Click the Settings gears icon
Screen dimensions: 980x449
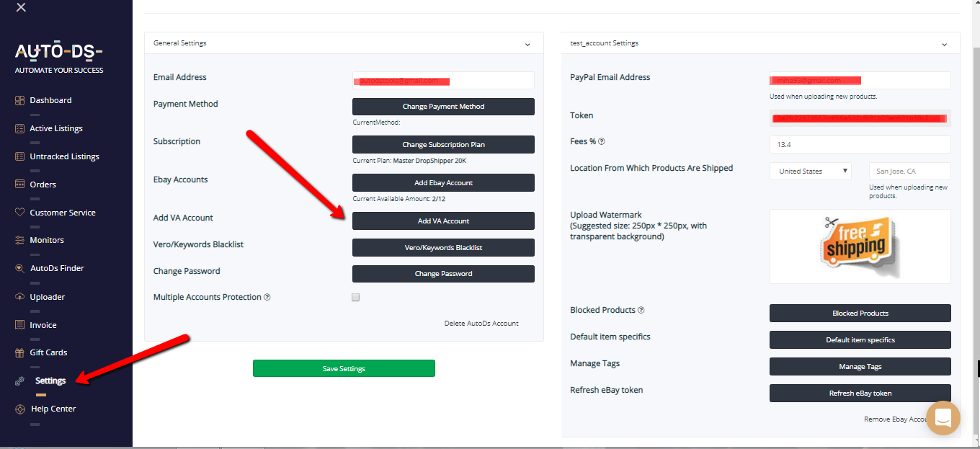coord(20,381)
